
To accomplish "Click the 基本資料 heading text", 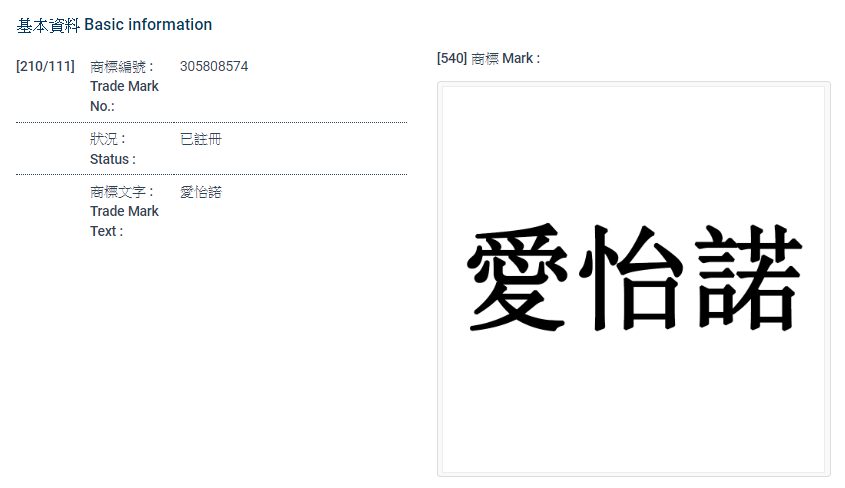I will (48, 25).
